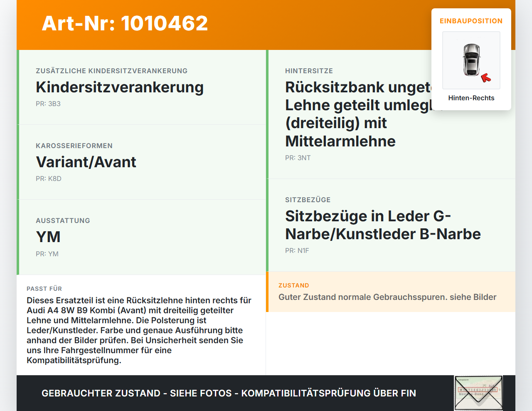Select the Guter Zustand normale Gebrauchsspuren text
The image size is (532, 411).
tap(387, 297)
